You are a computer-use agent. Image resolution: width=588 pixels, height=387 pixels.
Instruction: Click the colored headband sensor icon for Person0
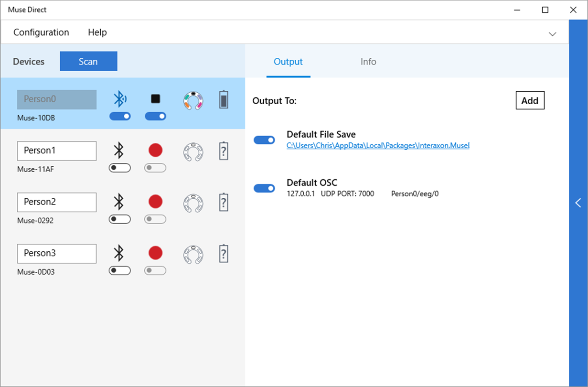(193, 100)
